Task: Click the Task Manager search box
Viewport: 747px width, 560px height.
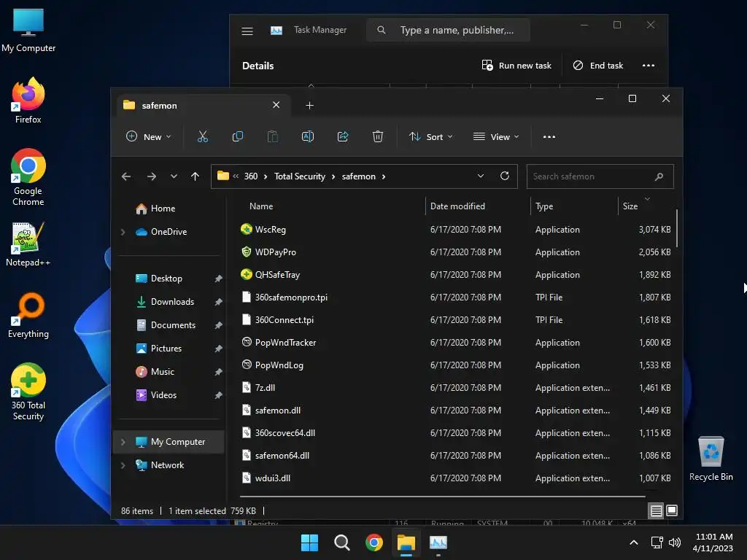Action: click(448, 30)
